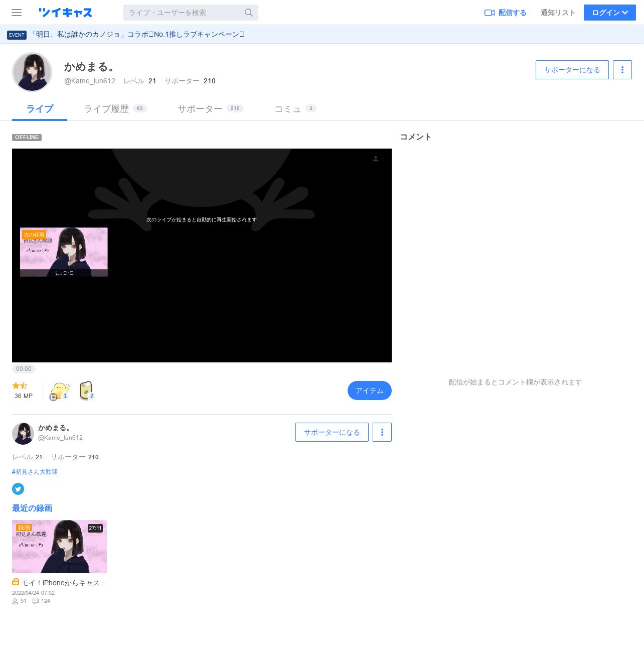Viewport: 644px width, 647px height.
Task: Open the Twitter profile icon
Action: pos(18,489)
